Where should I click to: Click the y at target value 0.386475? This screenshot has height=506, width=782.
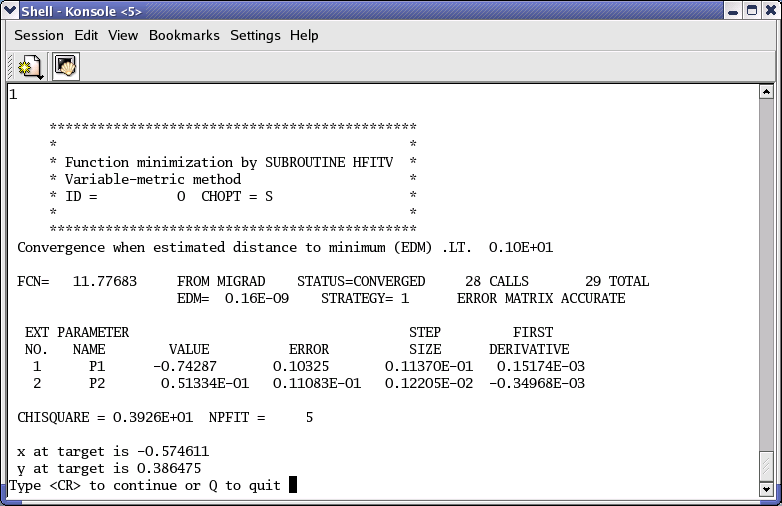click(169, 469)
